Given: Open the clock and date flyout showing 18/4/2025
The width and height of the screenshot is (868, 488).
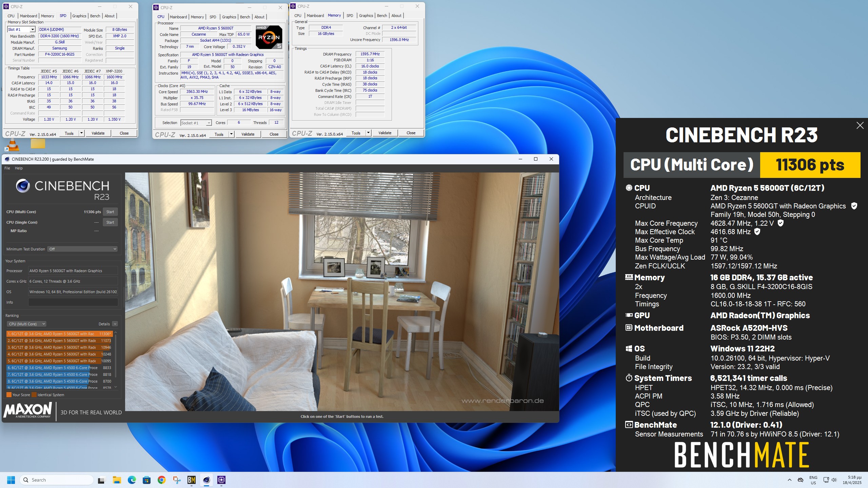Looking at the screenshot, I should (x=852, y=480).
